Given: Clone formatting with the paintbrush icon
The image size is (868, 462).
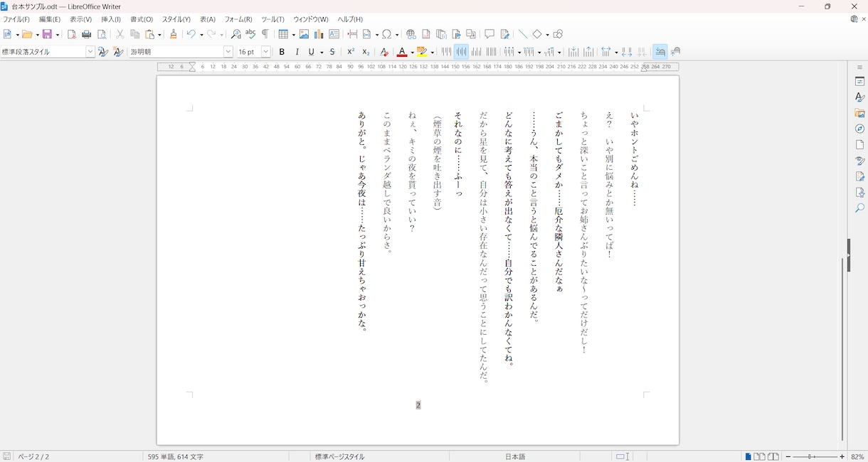Looking at the screenshot, I should pos(174,34).
